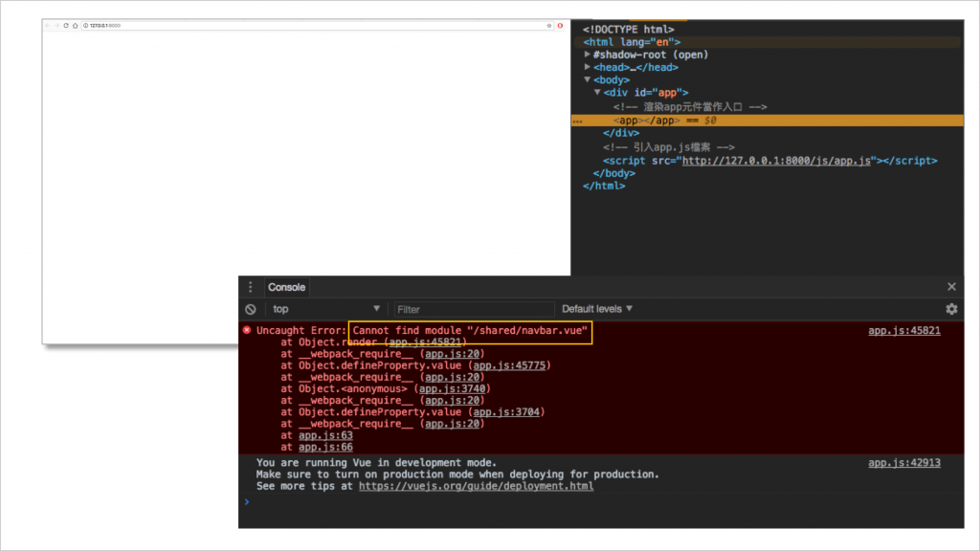This screenshot has width=980, height=551.
Task: Click the browser back arrow
Action: (48, 26)
